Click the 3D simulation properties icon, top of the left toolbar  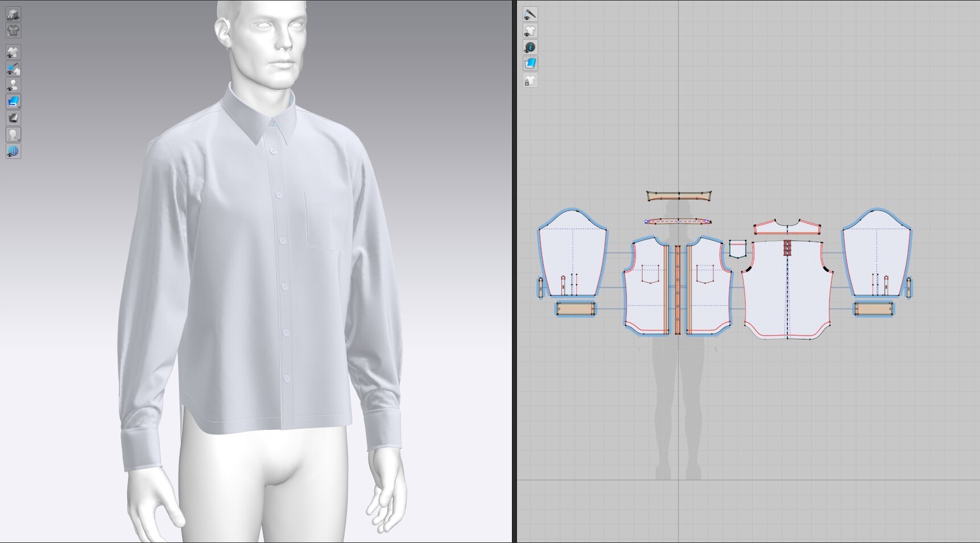[x=13, y=14]
